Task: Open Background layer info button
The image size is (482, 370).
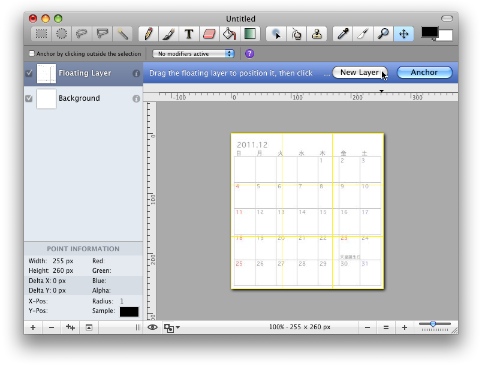Action: (136, 99)
